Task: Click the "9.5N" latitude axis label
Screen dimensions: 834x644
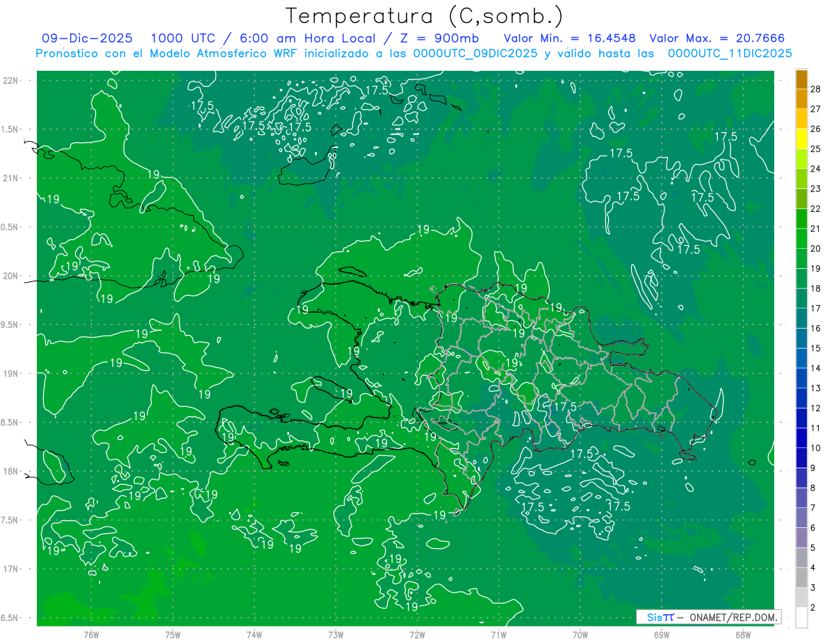Action: [x=10, y=324]
